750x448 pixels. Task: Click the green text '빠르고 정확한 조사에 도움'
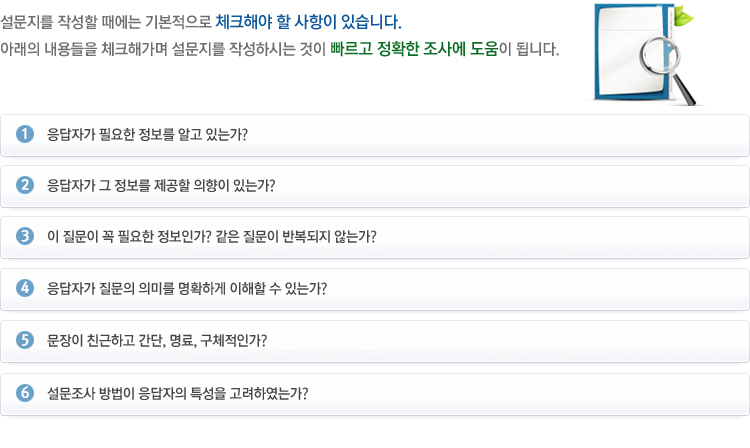414,49
